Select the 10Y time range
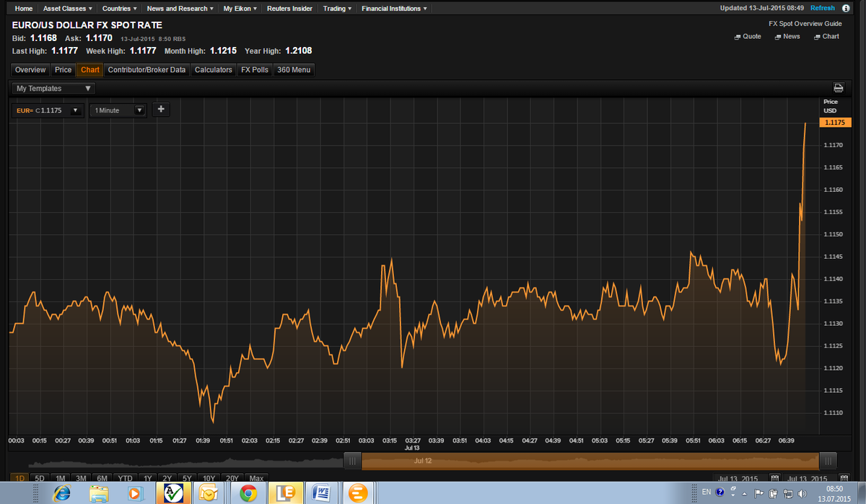 (209, 478)
